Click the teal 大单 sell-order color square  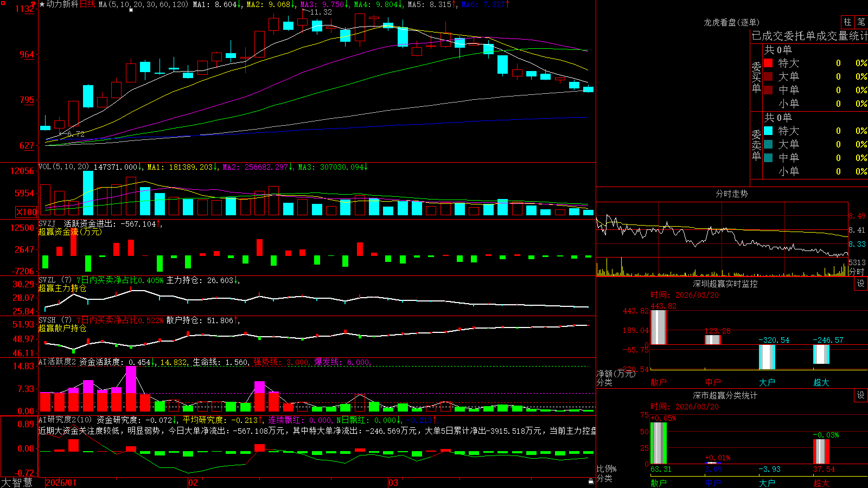tap(768, 144)
